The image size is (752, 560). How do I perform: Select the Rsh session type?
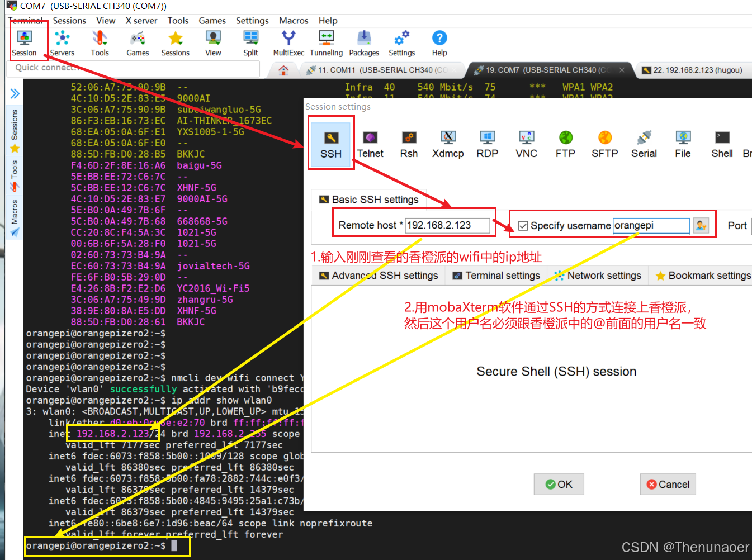point(409,144)
